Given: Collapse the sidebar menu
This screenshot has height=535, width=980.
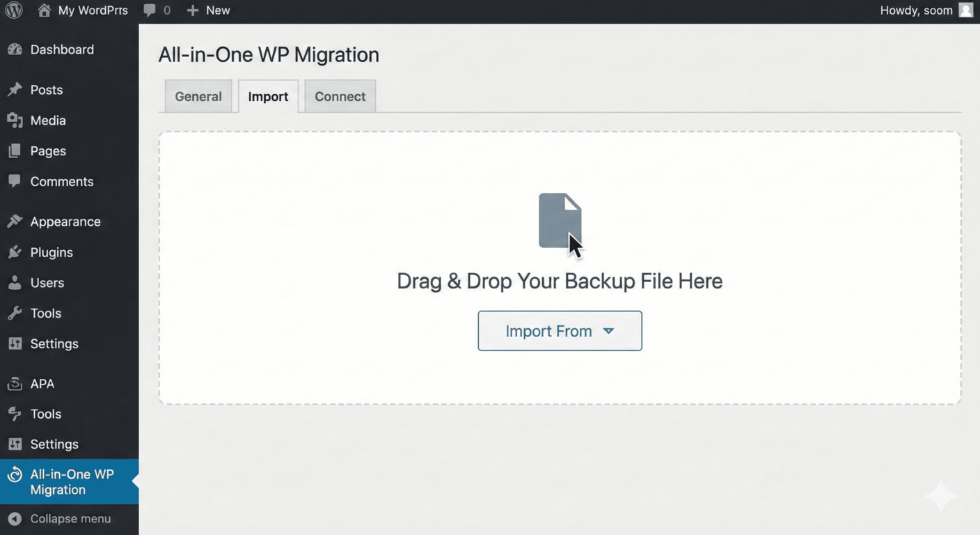Looking at the screenshot, I should tap(60, 519).
